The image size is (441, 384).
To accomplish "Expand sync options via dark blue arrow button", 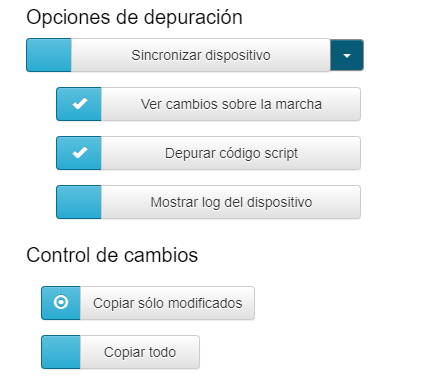I will 347,55.
